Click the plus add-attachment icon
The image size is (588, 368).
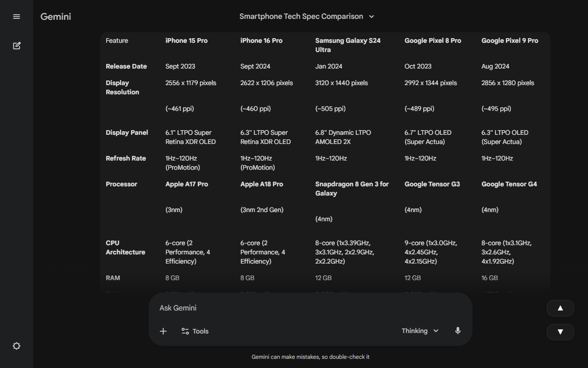[163, 331]
